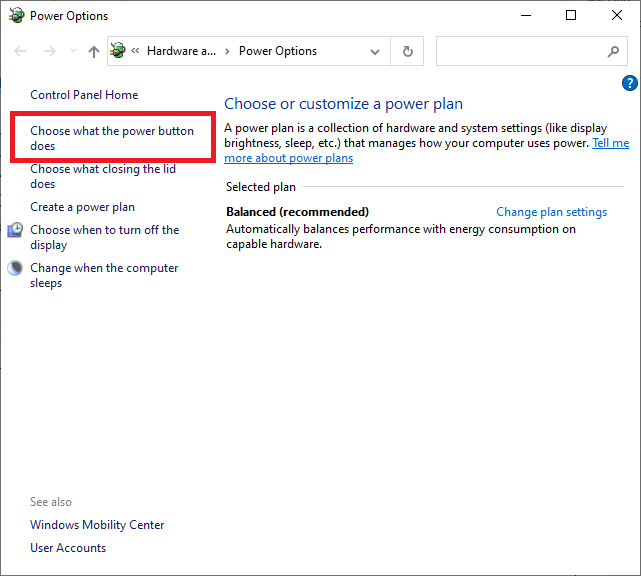Open the blue Help question mark
641x576 pixels.
point(629,83)
